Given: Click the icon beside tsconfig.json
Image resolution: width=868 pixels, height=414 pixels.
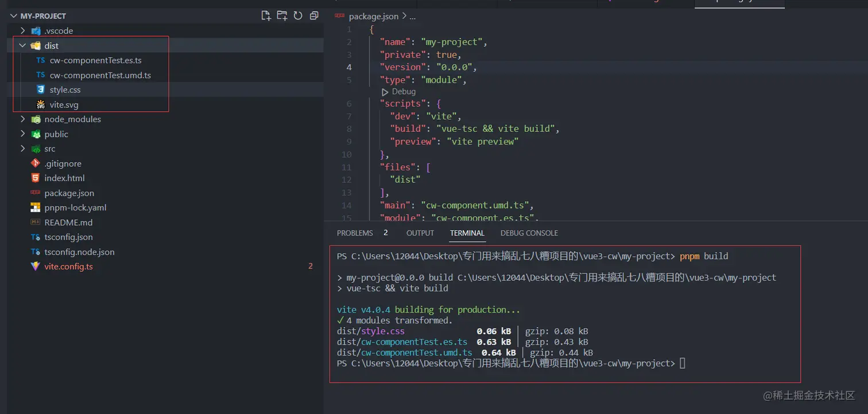Looking at the screenshot, I should point(36,237).
